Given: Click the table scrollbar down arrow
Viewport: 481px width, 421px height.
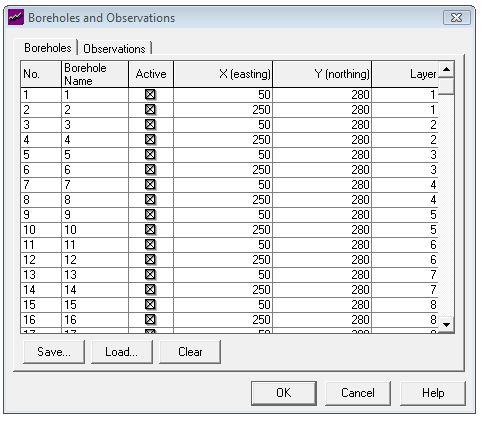Looking at the screenshot, I should [x=446, y=324].
